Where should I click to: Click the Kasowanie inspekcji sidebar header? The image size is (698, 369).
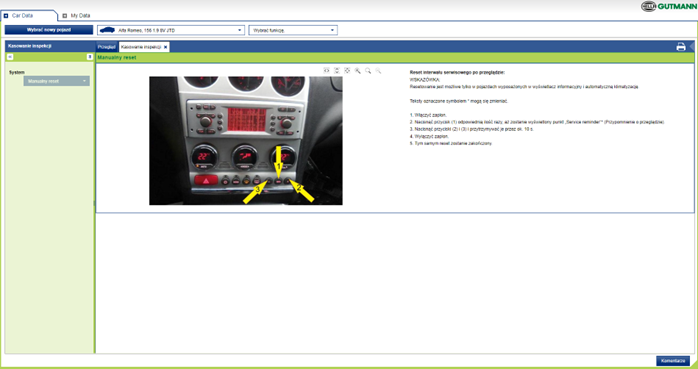point(49,46)
